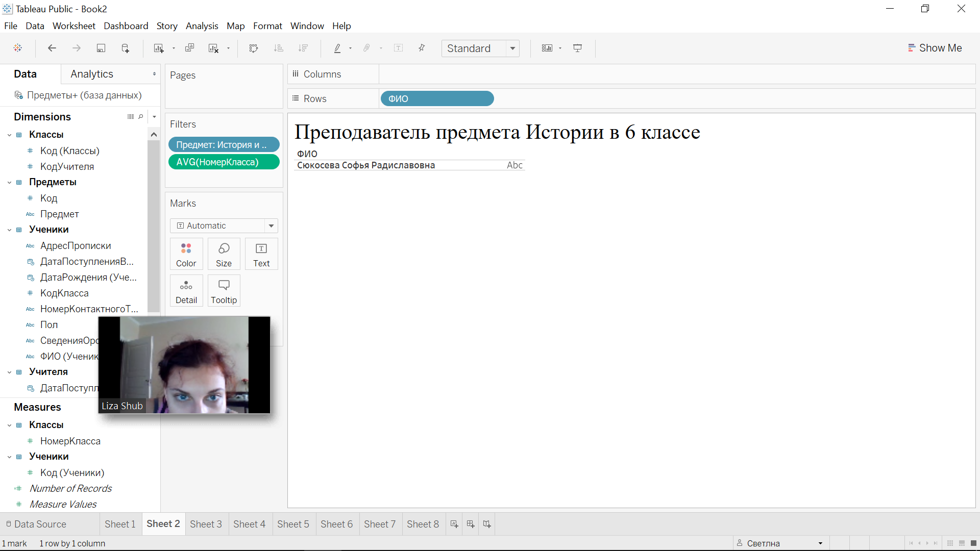Screen dimensions: 980x551
Task: Click the Tooltip marks card button
Action: [x=224, y=291]
